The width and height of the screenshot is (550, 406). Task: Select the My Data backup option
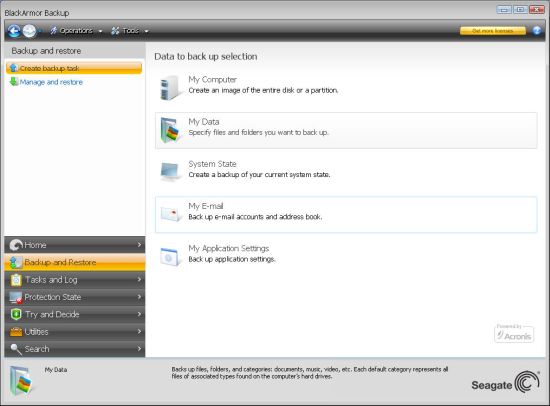346,130
